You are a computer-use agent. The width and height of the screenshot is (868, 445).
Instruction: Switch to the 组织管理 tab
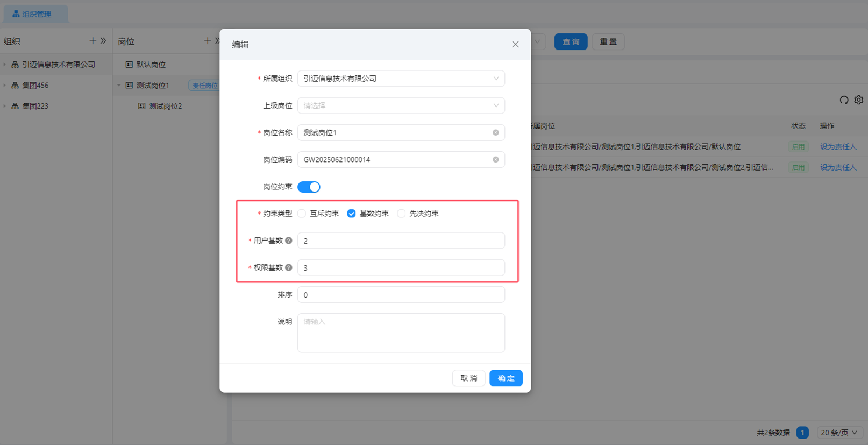click(36, 14)
